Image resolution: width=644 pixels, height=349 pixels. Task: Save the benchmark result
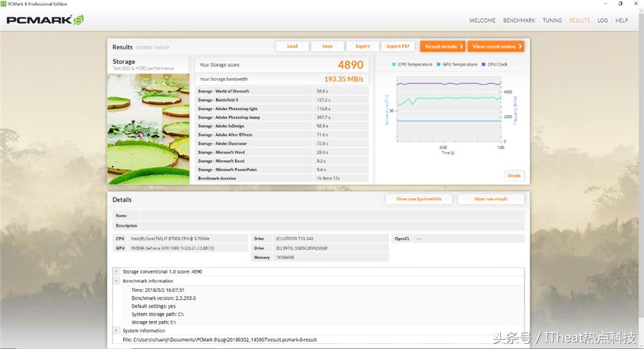[327, 46]
